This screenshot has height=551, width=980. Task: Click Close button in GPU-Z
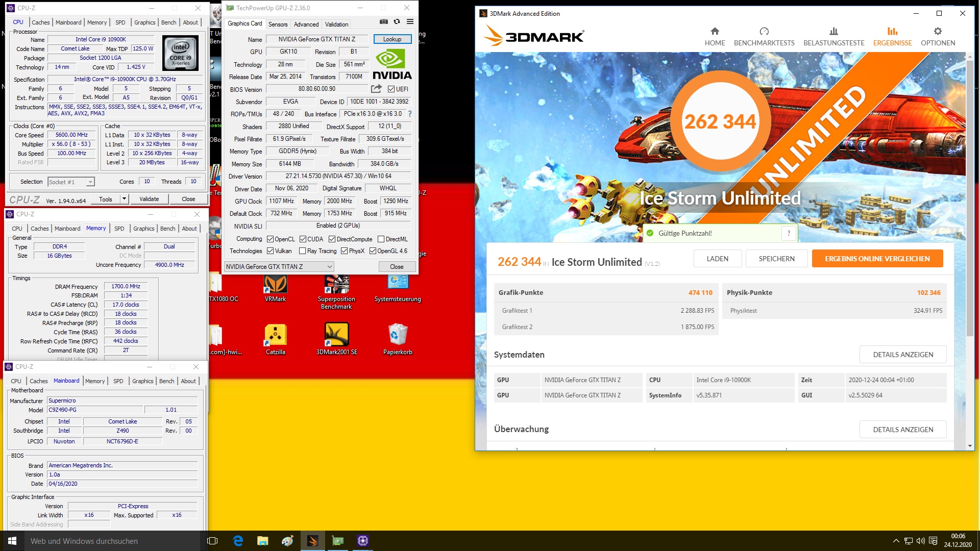397,266
